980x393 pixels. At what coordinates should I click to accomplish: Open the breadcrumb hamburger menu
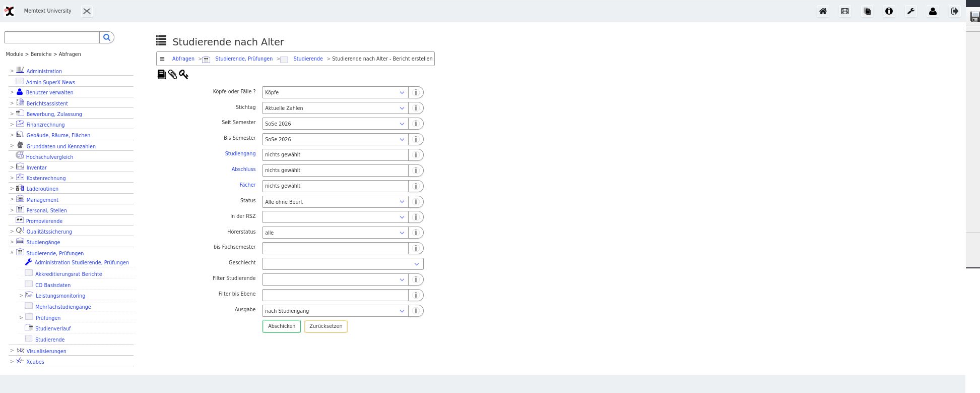[x=162, y=59]
